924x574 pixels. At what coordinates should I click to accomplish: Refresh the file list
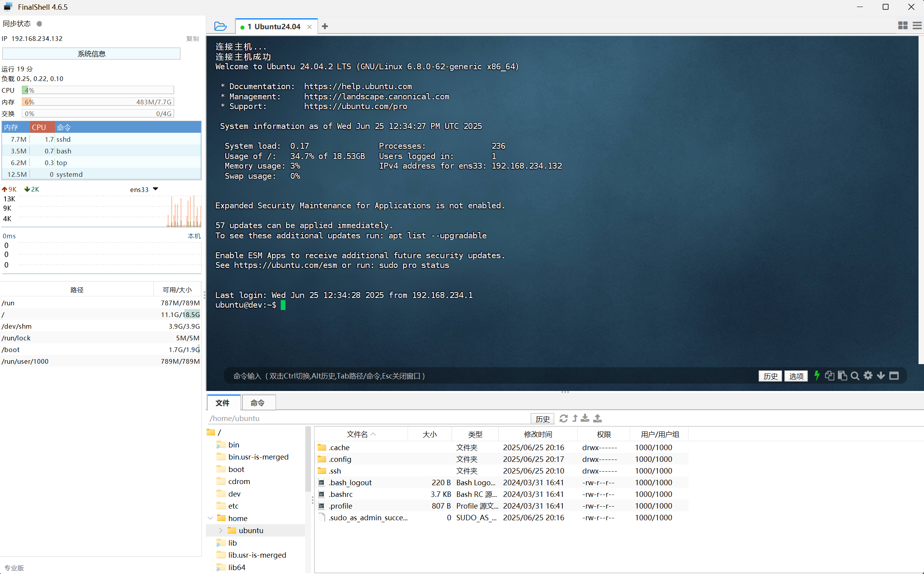coord(563,418)
